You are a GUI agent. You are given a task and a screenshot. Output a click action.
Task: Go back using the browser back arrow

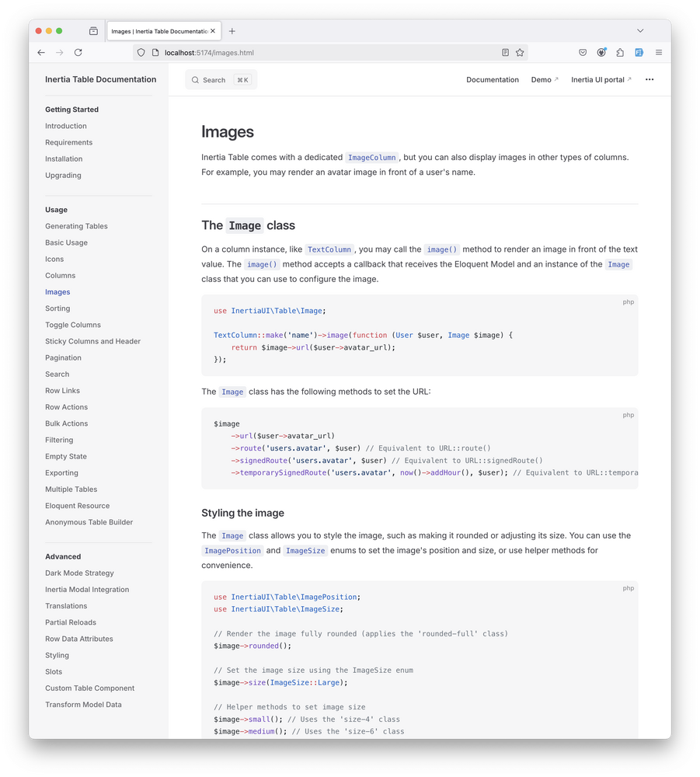pyautogui.click(x=41, y=53)
